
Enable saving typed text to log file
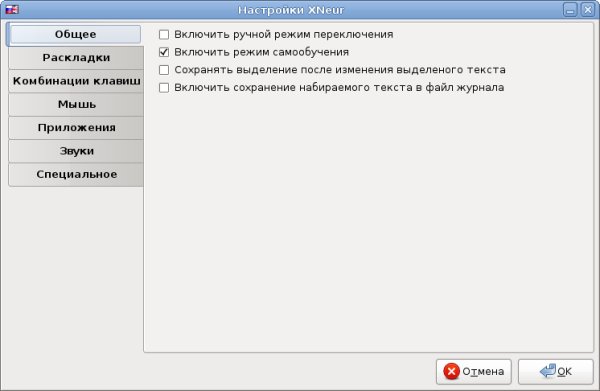pos(164,88)
